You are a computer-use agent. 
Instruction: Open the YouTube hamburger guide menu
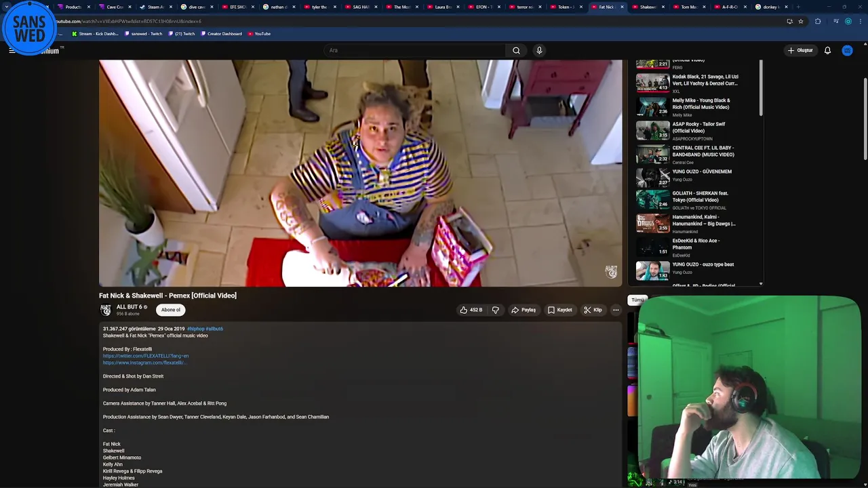tap(12, 50)
